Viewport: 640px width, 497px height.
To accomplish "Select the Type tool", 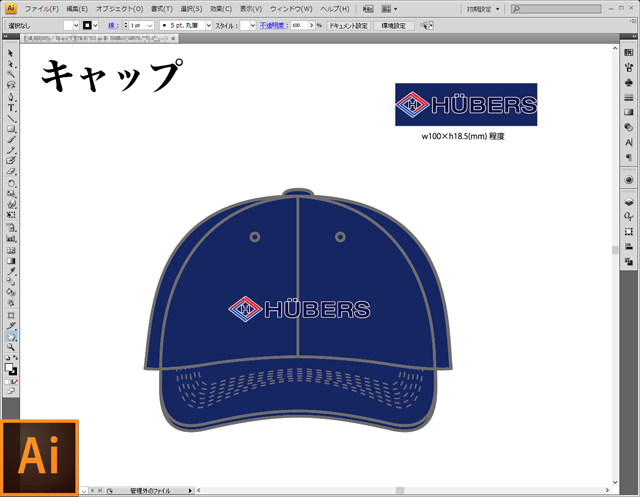I will point(11,108).
